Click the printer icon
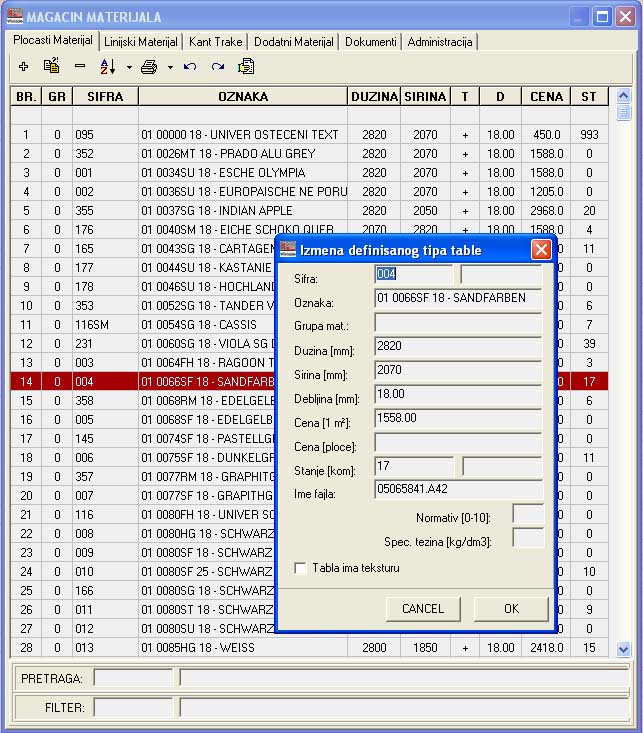Screen dimensions: 643x733 149,67
